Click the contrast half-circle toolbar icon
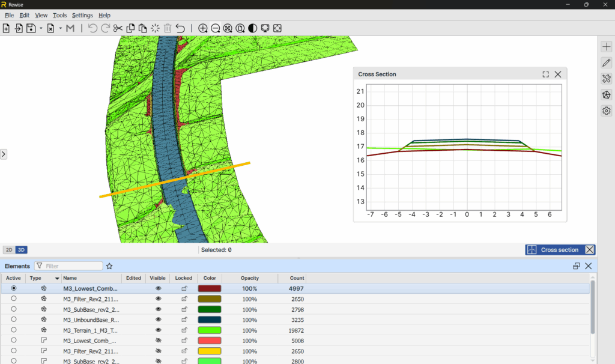 coord(252,28)
